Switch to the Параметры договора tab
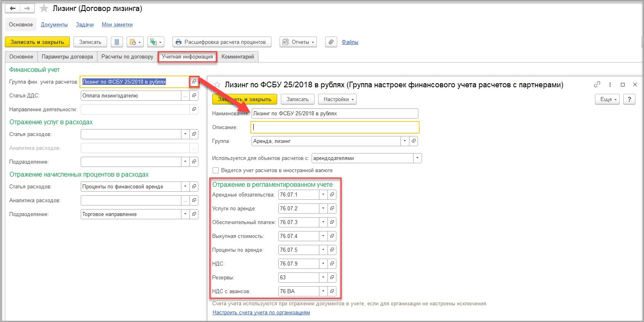This screenshot has height=322, width=644. click(67, 56)
